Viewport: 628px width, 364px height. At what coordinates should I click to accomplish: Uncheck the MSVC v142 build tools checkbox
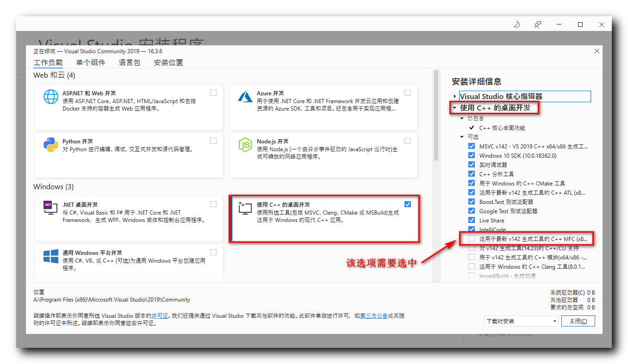tap(472, 146)
